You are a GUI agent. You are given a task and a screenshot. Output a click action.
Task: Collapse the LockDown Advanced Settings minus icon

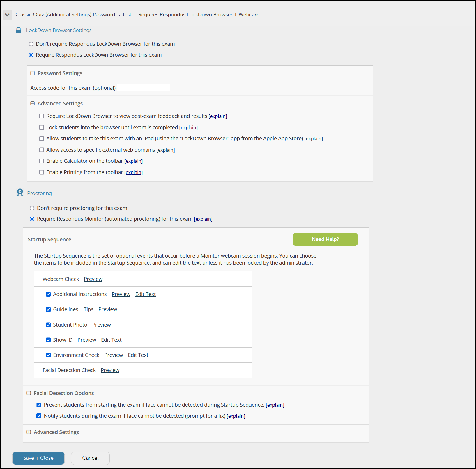[33, 103]
